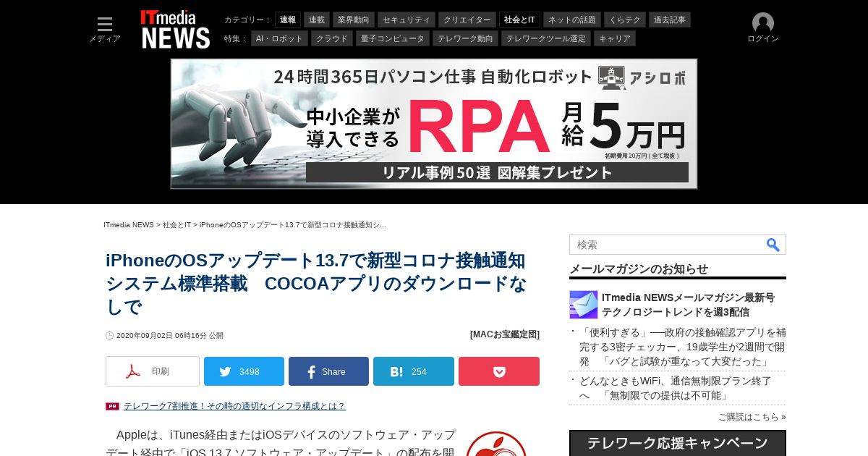868x456 pixels.
Task: Open AI・ロボット feature tag
Action: [280, 38]
